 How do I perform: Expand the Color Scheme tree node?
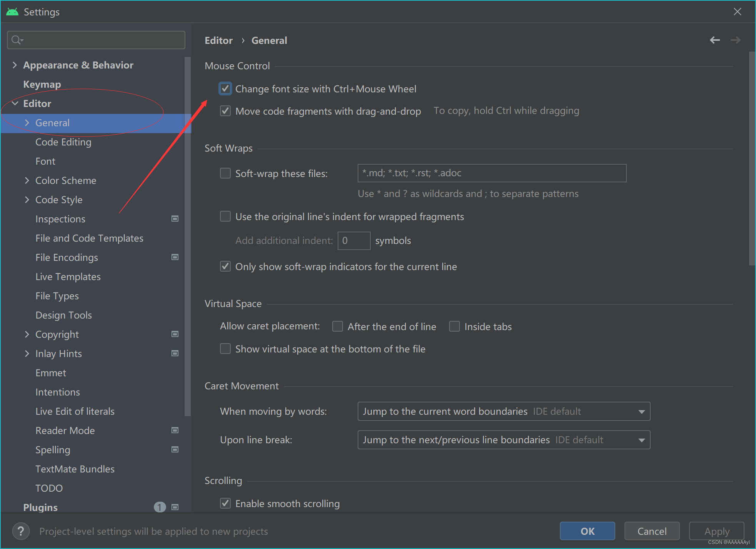tap(27, 180)
